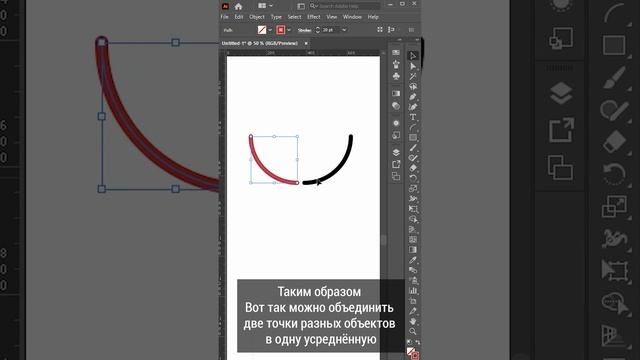Open the Artboards panel icon

point(396,176)
